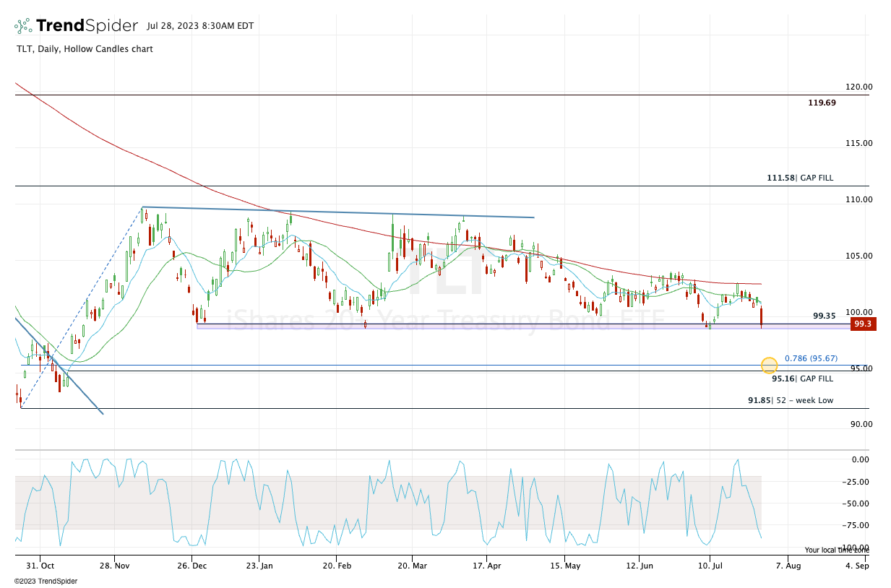Click the 'Your local time zone' note
The height and width of the screenshot is (588, 891).
pos(837,550)
